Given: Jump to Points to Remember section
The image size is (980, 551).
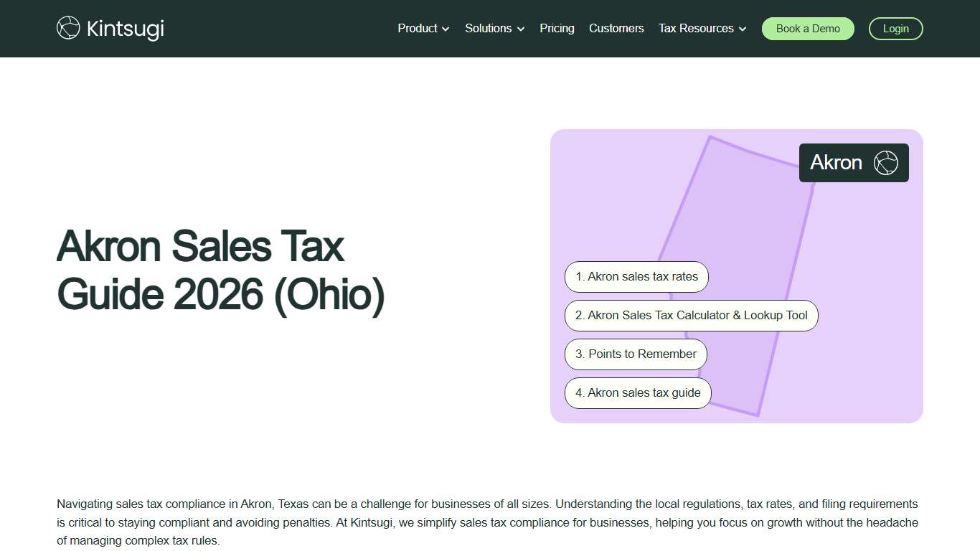Looking at the screenshot, I should (x=635, y=354).
